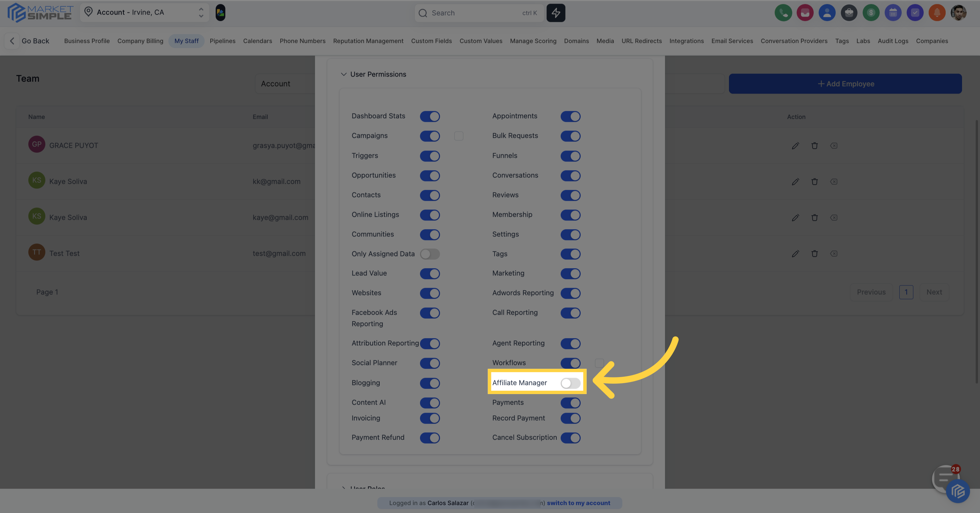The width and height of the screenshot is (980, 513).
Task: Open the Pipelines settings tab
Action: (222, 41)
